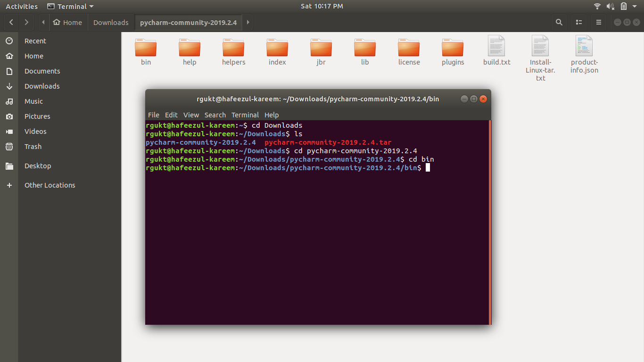Open Home in the sidebar

click(x=60, y=56)
